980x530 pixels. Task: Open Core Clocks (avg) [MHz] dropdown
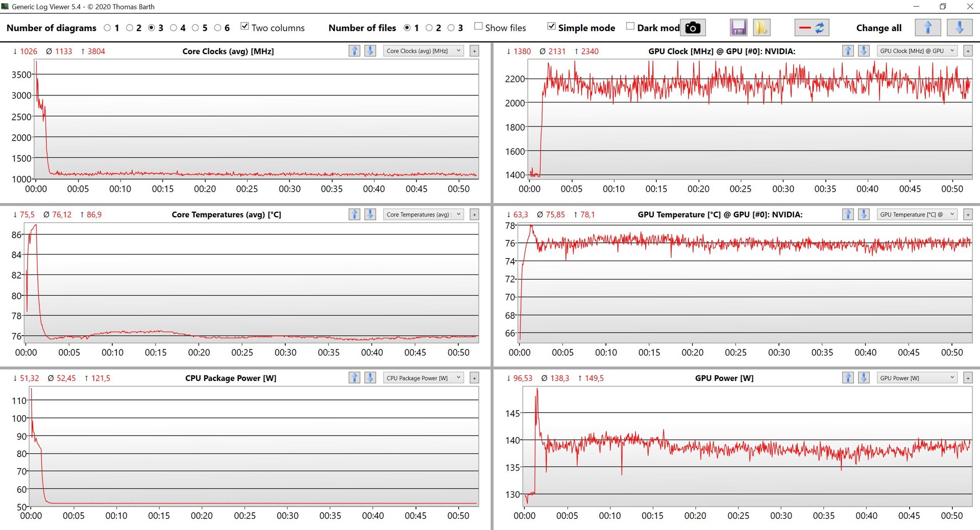(x=423, y=51)
